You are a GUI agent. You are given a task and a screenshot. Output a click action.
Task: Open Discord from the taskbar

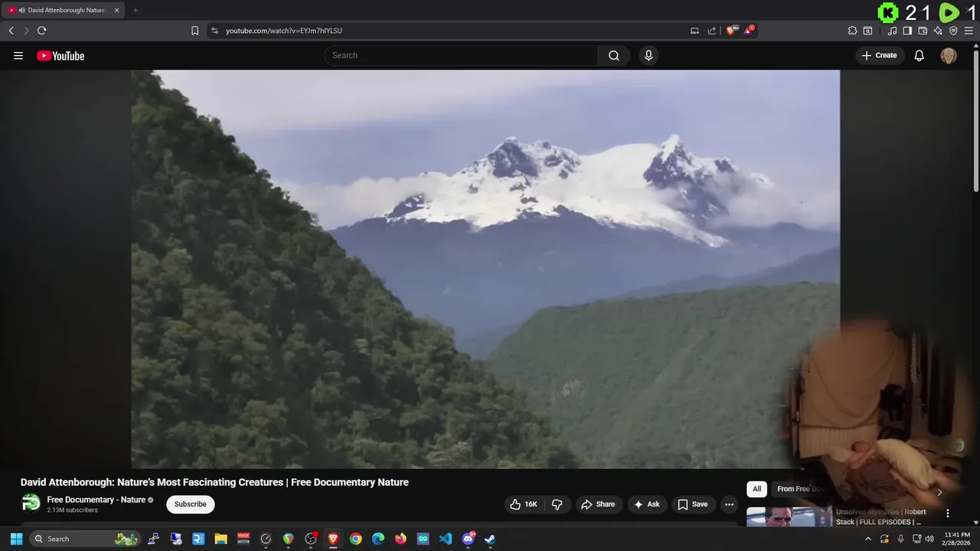coord(468,539)
